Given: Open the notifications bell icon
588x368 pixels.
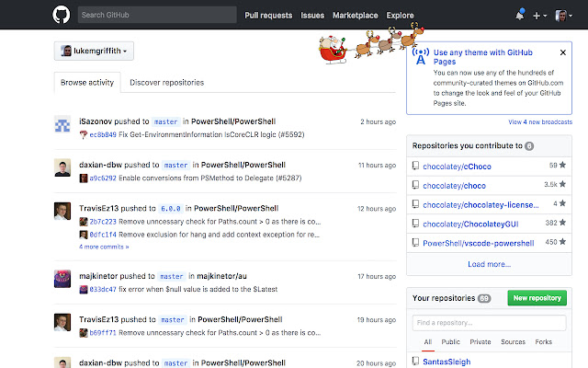Looking at the screenshot, I should pos(520,15).
